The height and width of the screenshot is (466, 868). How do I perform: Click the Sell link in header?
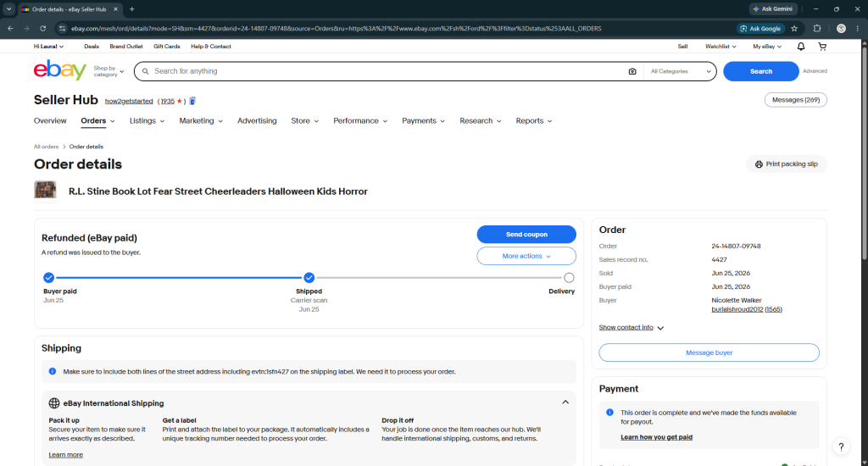[682, 47]
